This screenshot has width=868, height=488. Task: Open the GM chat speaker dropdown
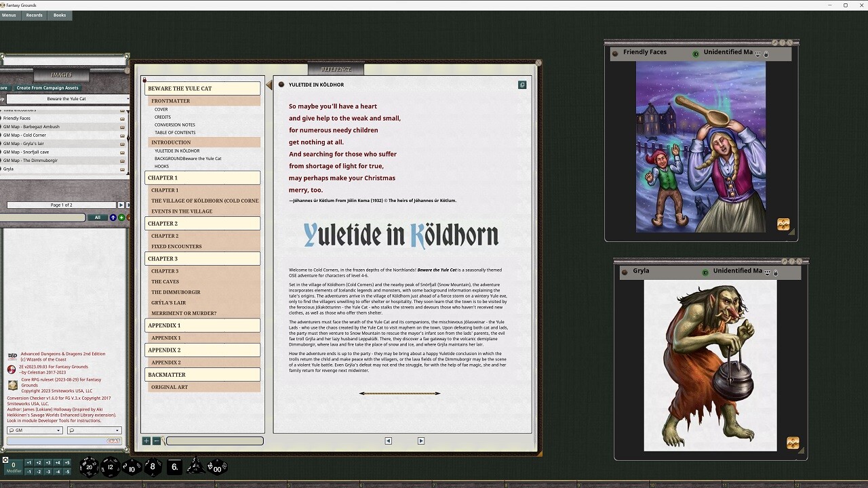(35, 430)
